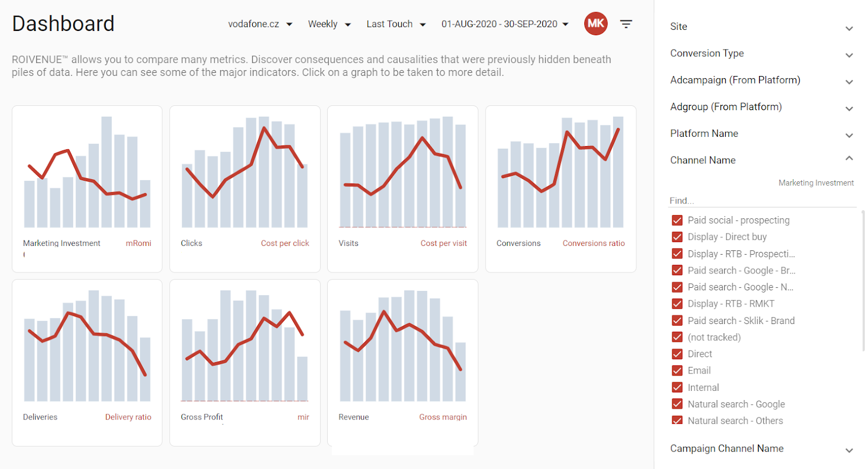Expand the Platform Name filter
This screenshot has width=868, height=469.
(762, 134)
